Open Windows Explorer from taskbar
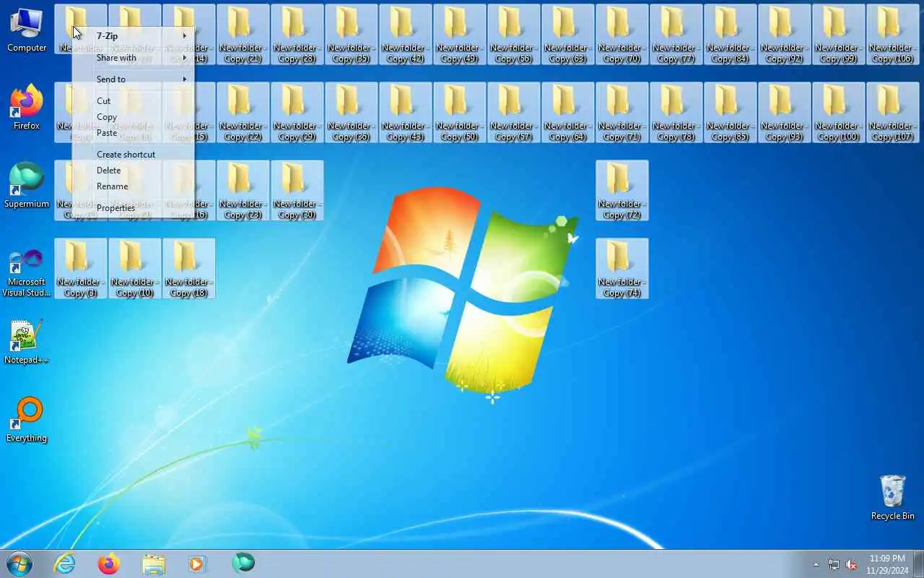The image size is (924, 578). pyautogui.click(x=154, y=564)
